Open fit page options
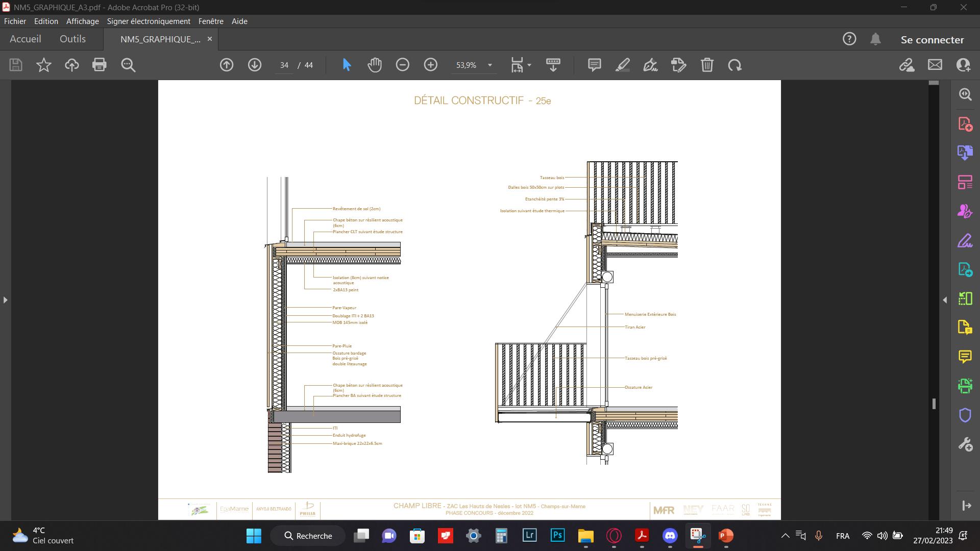 click(521, 65)
